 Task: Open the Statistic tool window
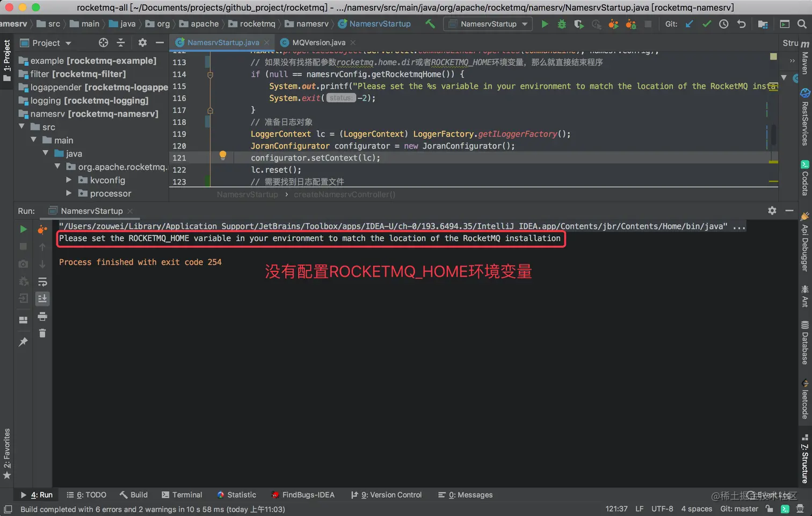[x=236, y=495]
